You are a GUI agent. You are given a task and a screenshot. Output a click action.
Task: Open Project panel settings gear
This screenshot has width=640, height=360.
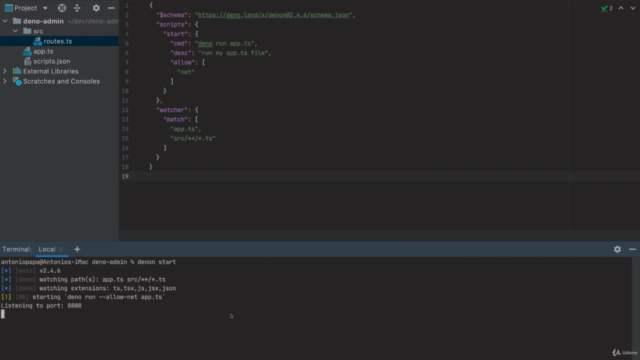tap(96, 8)
